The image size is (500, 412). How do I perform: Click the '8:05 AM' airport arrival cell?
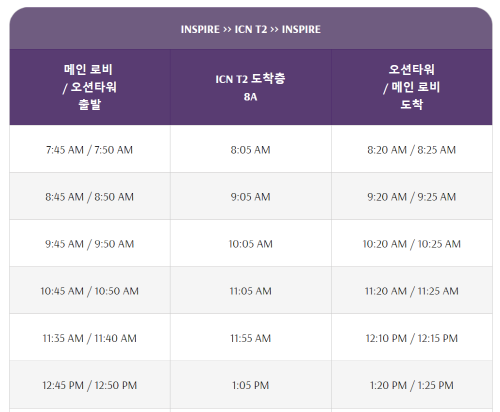tap(251, 149)
